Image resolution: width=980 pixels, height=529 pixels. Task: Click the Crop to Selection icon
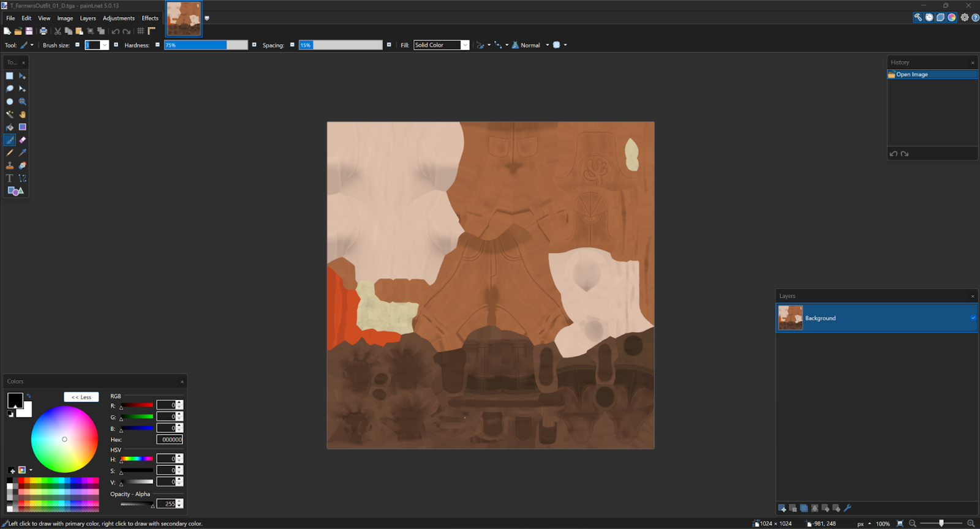pos(90,31)
